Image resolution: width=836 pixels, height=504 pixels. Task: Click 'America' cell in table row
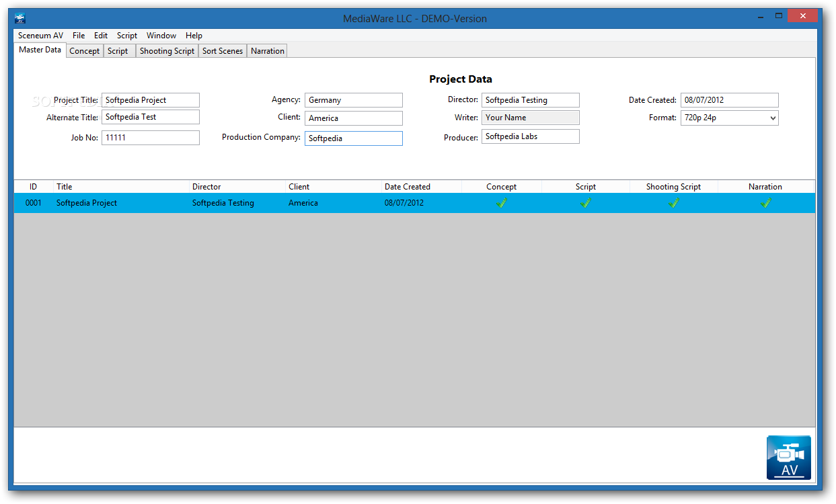click(303, 203)
